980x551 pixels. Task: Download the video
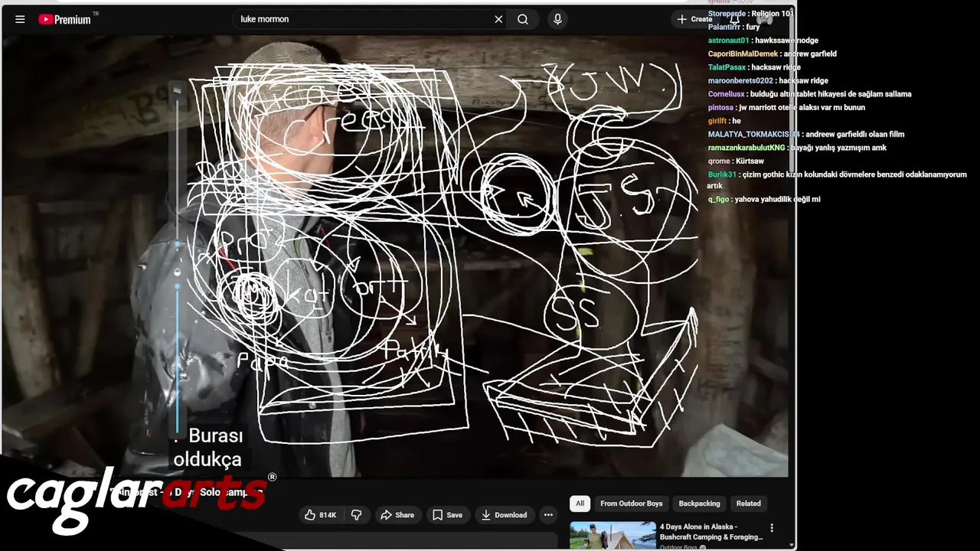coord(504,515)
